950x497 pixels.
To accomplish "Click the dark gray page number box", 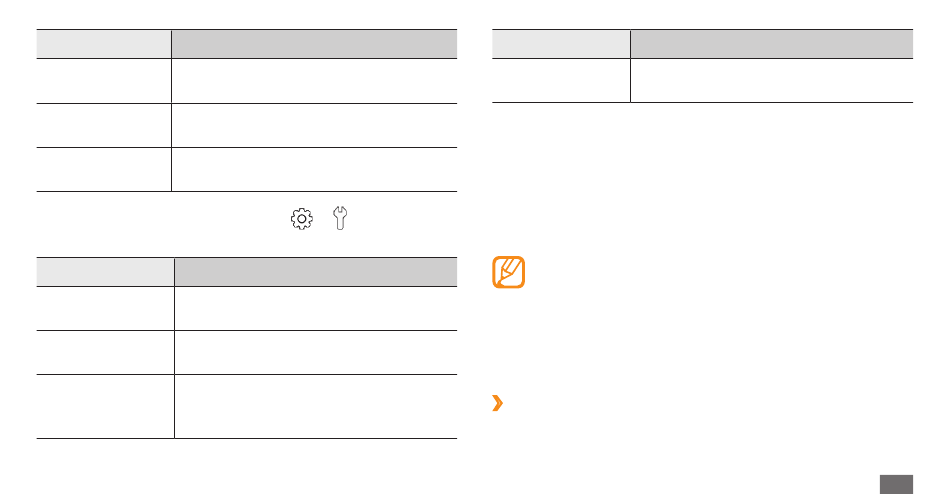I will [896, 485].
